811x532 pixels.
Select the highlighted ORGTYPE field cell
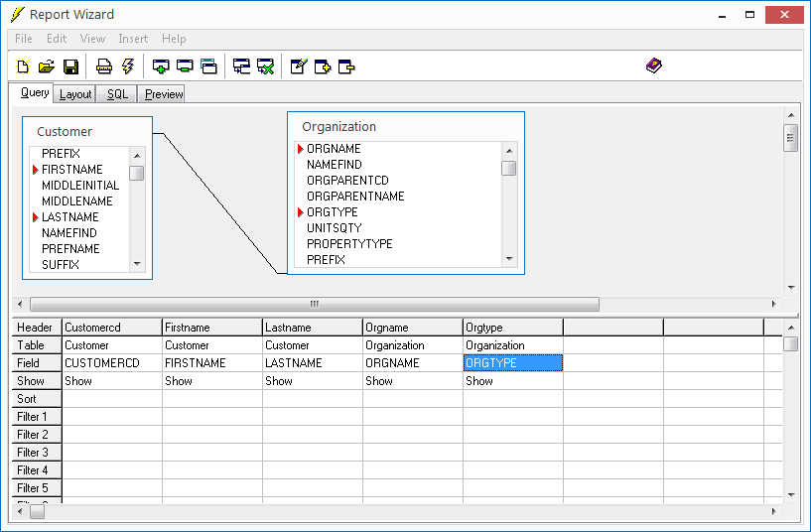tap(513, 363)
